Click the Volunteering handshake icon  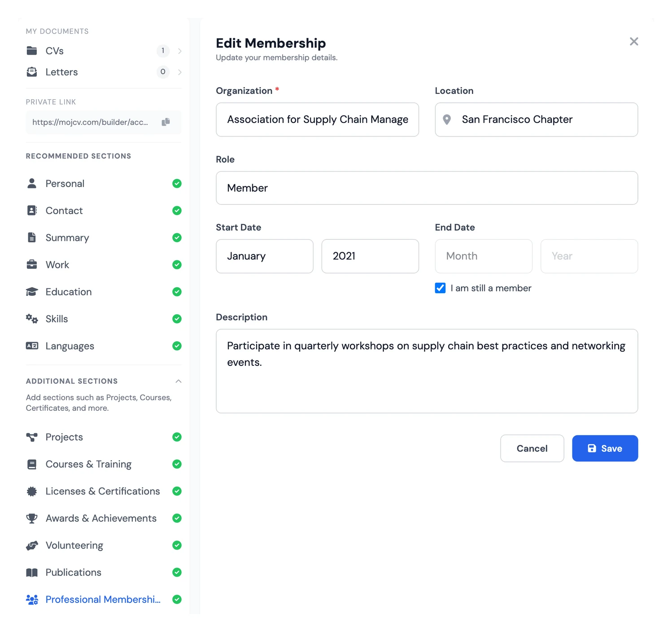(x=32, y=545)
